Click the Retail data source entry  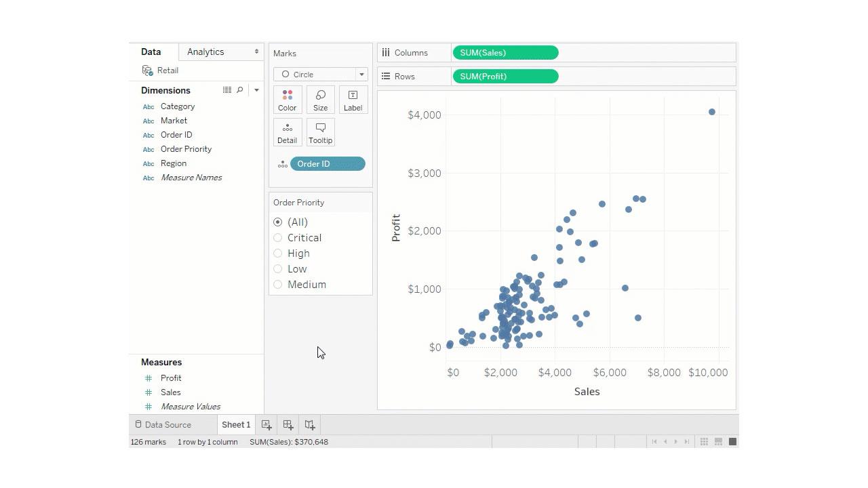(167, 70)
